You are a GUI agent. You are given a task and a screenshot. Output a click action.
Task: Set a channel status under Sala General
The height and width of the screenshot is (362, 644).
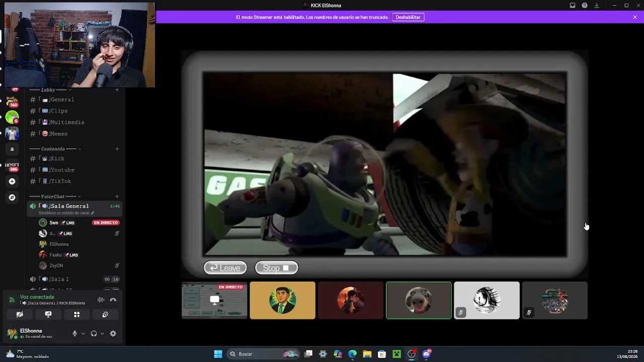click(x=66, y=213)
